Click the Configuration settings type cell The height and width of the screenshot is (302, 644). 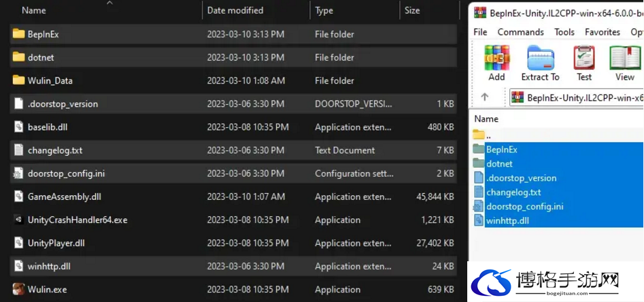pos(354,173)
